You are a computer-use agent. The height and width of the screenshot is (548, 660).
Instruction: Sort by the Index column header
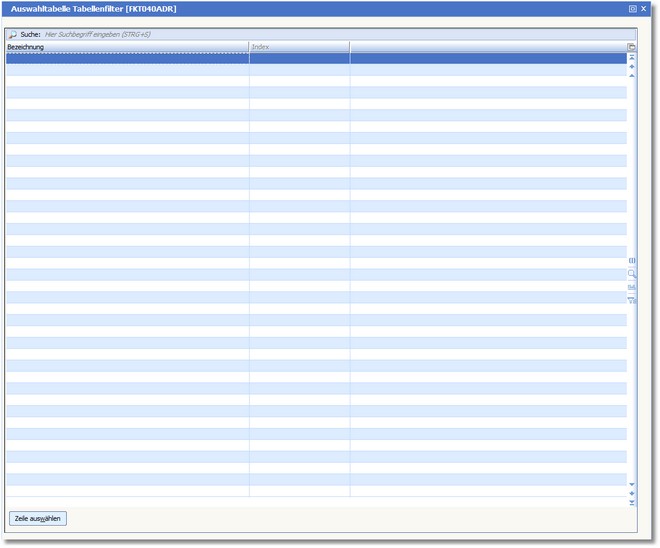pos(299,47)
